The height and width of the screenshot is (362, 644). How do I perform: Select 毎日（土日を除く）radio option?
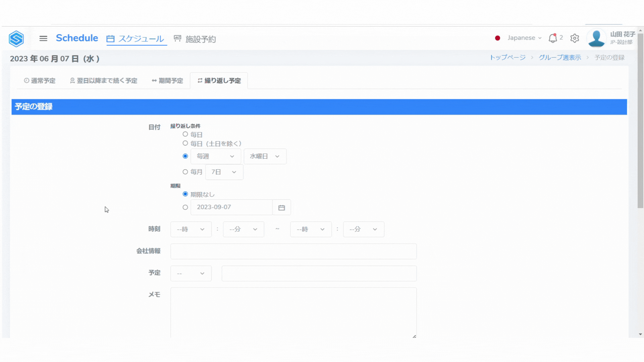pyautogui.click(x=185, y=143)
